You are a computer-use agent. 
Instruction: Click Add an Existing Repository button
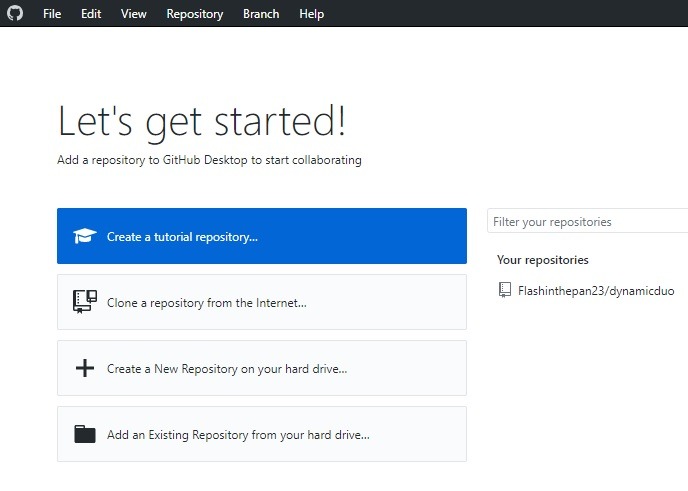click(262, 434)
